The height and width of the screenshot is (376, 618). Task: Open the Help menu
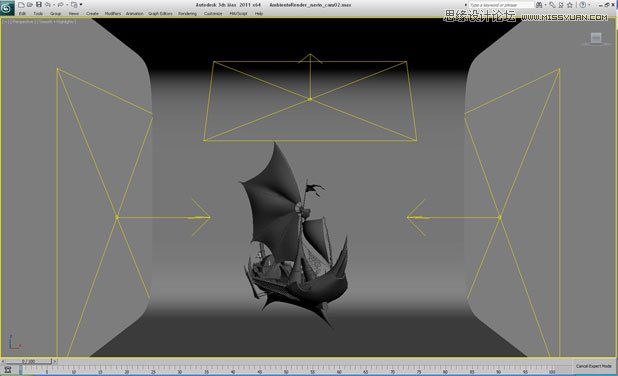[259, 13]
